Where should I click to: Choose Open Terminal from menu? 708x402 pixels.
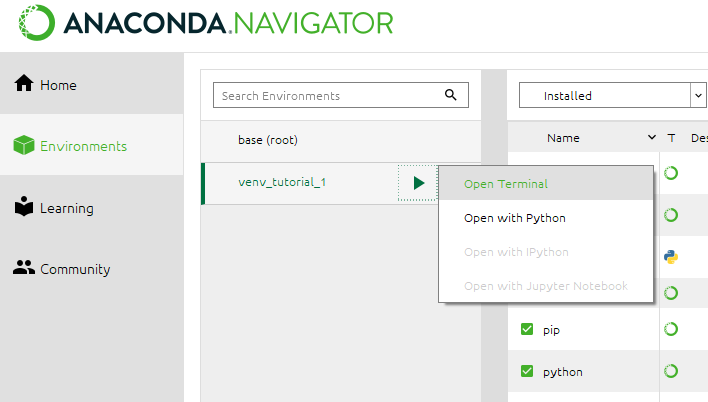click(546, 184)
